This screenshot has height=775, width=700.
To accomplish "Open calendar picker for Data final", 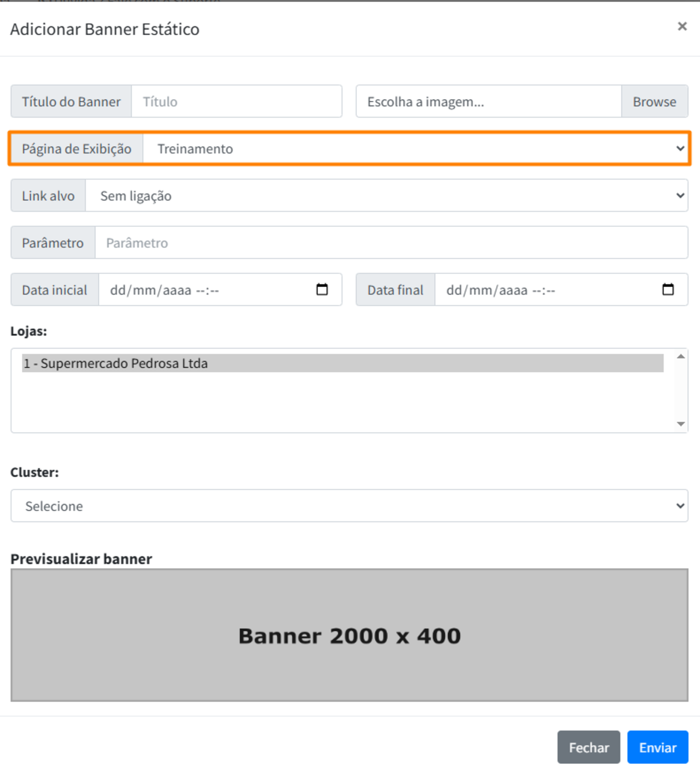I will [x=668, y=290].
